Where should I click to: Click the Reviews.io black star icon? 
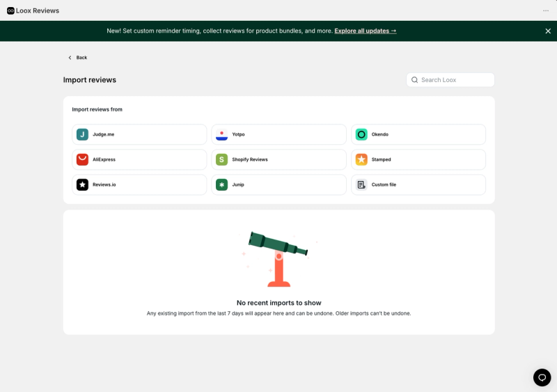click(x=82, y=185)
